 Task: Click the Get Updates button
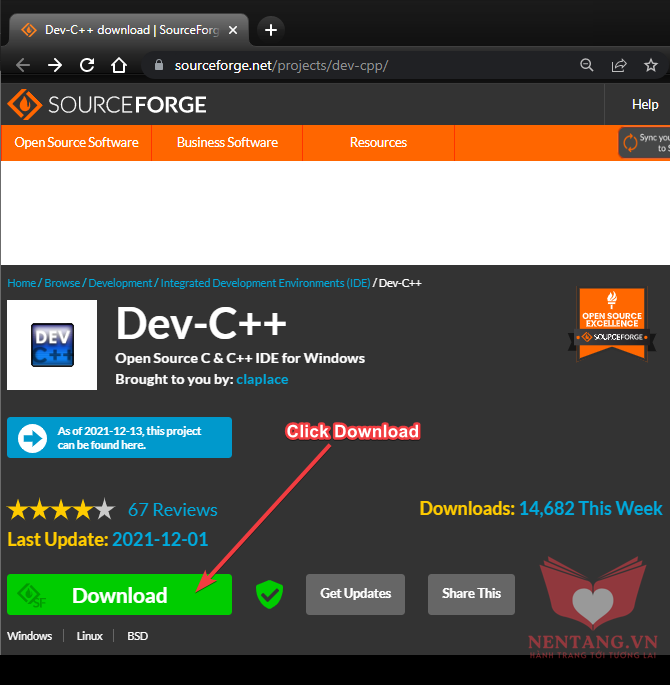pyautogui.click(x=355, y=593)
